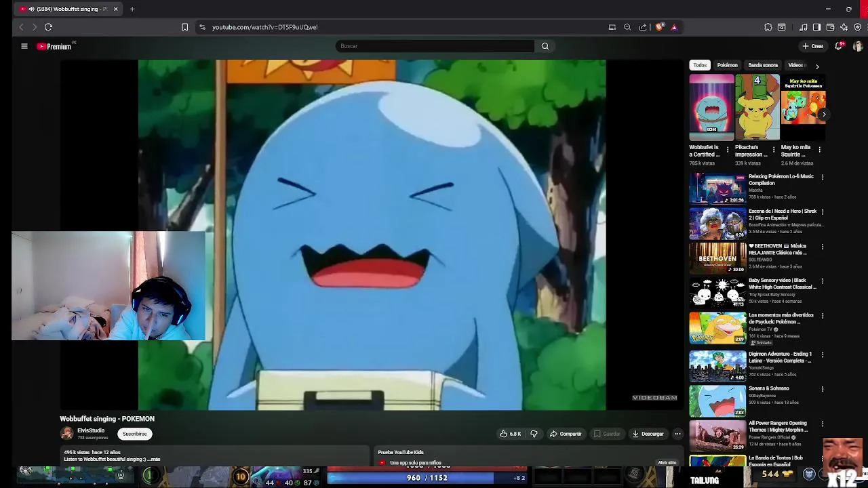Viewport: 868px width, 488px height.
Task: Open Pikachu's impression short thumbnail
Action: 757,107
